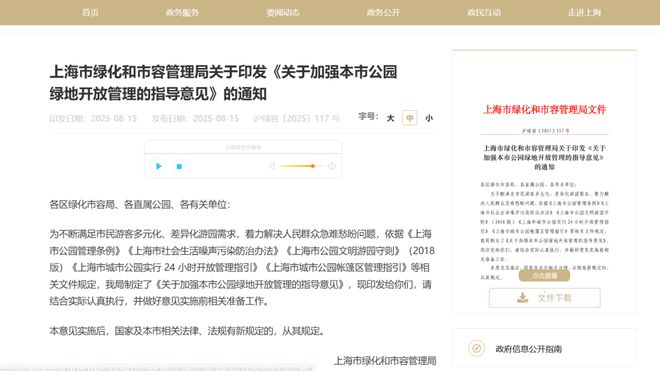This screenshot has height=371, width=660.
Task: Click the loud-volume speaker icon
Action: (332, 166)
